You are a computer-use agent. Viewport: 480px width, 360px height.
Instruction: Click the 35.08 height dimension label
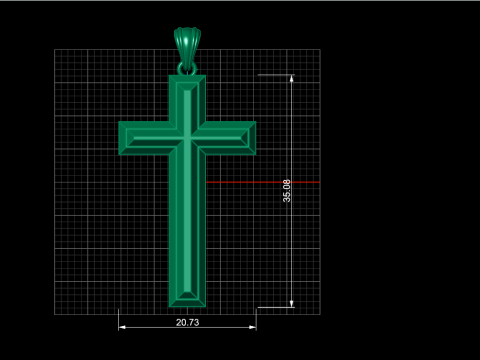tap(287, 191)
